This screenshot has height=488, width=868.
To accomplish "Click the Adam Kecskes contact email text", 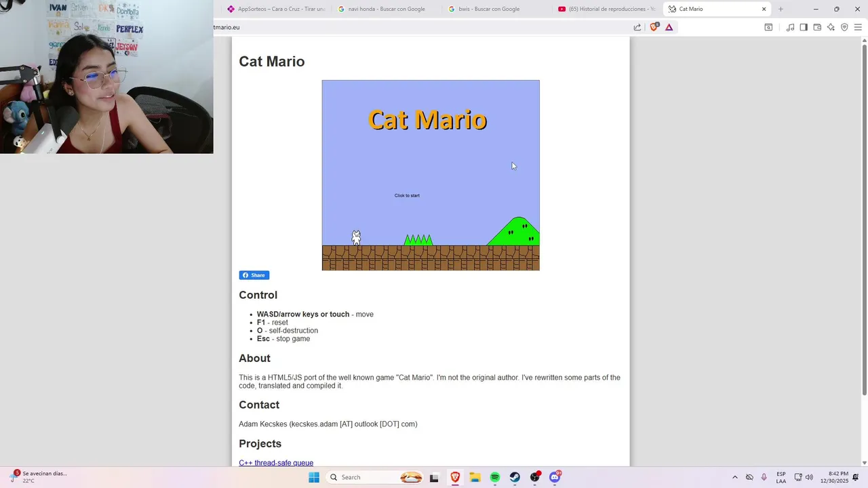I will (328, 424).
